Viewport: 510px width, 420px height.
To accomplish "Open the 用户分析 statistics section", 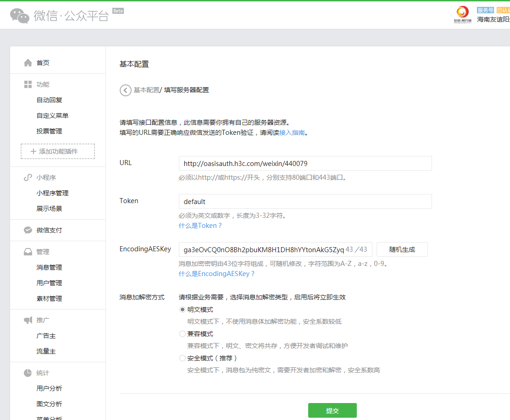I will pos(49,388).
